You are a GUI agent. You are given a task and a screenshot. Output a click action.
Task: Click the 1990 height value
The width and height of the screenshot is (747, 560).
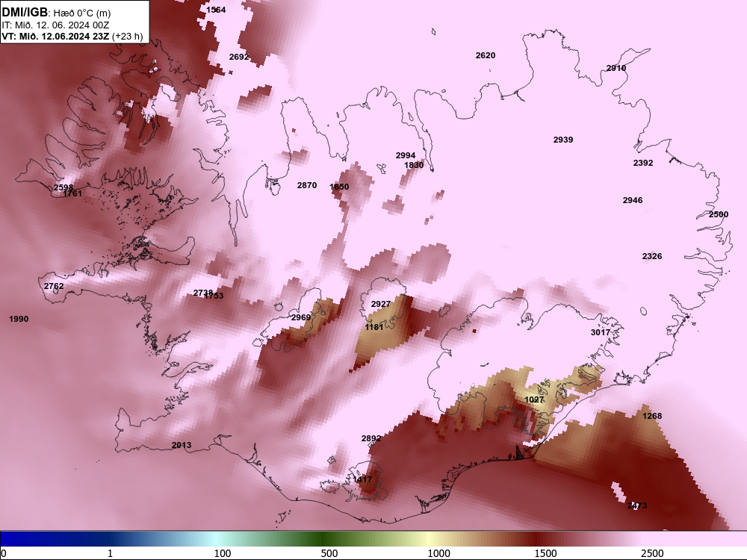click(x=19, y=319)
